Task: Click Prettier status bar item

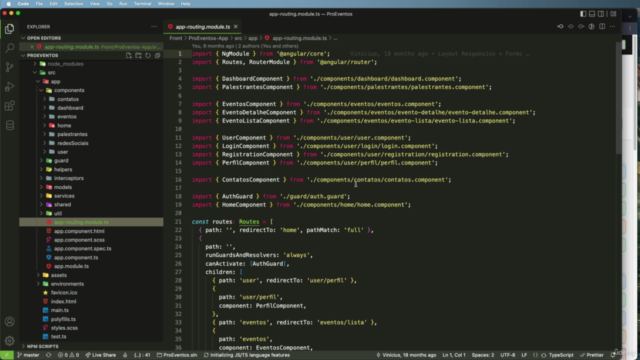Action: click(592, 355)
